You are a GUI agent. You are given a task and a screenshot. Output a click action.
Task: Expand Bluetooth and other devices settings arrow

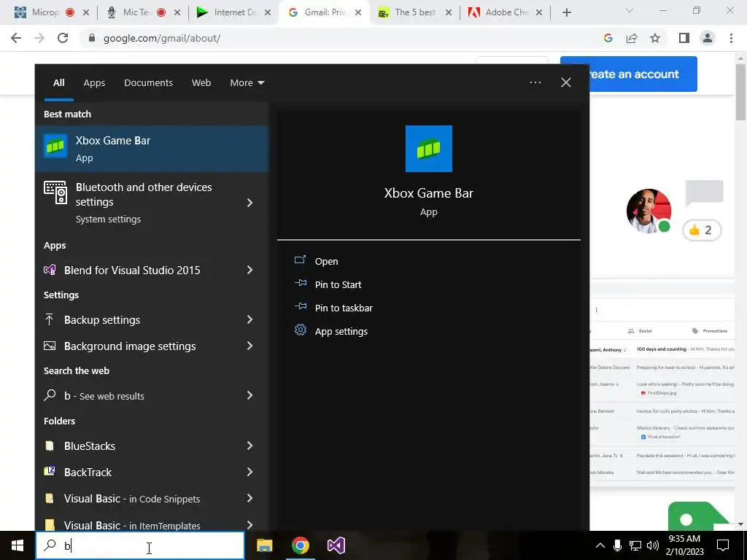coord(249,203)
